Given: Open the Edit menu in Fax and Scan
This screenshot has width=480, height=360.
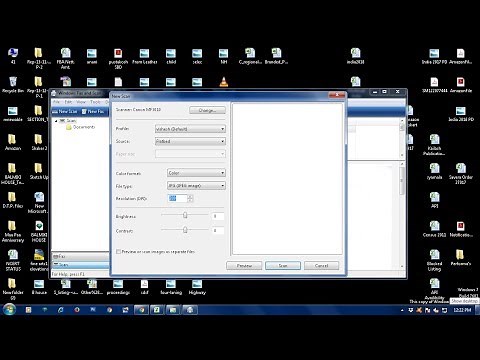Looking at the screenshot, I should [68, 102].
